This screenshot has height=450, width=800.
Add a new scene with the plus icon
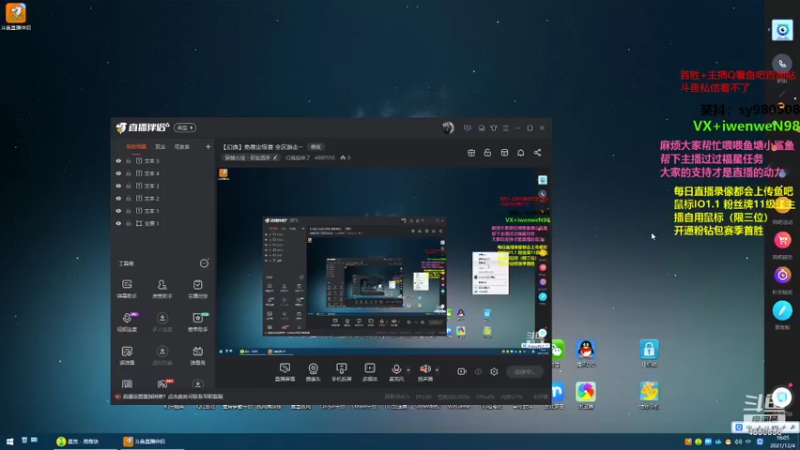pos(208,147)
